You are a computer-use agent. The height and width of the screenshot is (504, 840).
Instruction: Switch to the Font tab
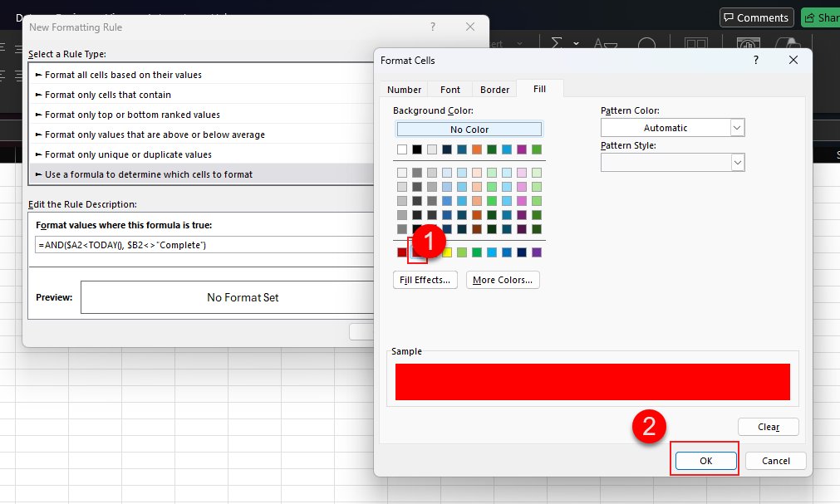[x=449, y=89]
